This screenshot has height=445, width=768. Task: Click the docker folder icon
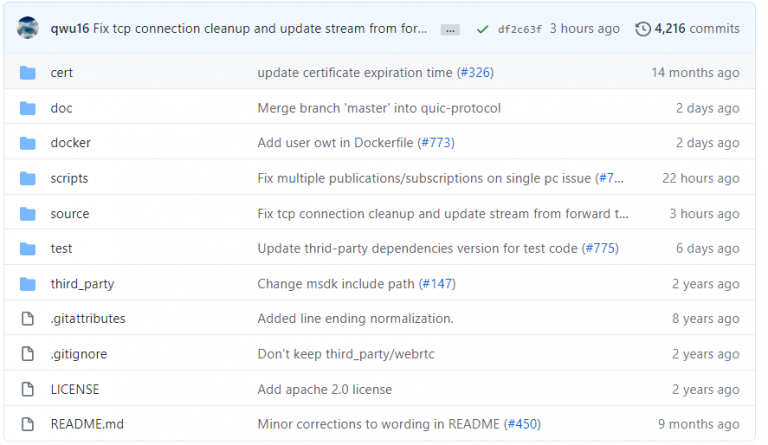pyautogui.click(x=28, y=143)
